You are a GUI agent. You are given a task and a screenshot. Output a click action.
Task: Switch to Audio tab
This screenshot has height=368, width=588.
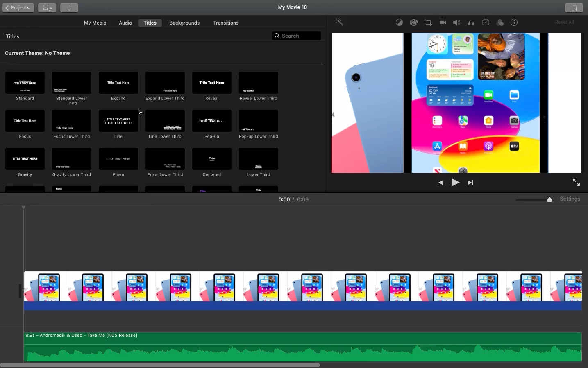[x=125, y=23]
